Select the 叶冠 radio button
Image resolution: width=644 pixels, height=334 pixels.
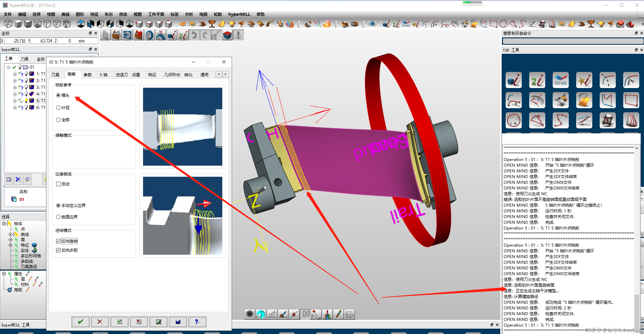click(58, 108)
